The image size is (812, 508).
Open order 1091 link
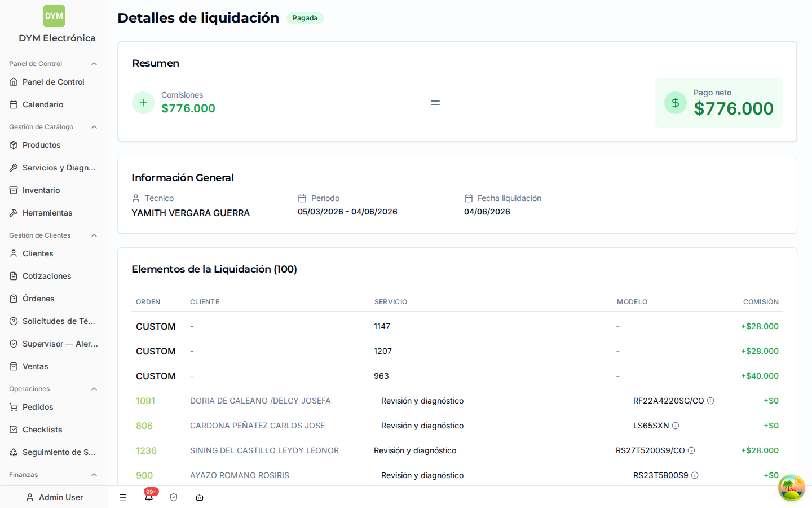145,401
